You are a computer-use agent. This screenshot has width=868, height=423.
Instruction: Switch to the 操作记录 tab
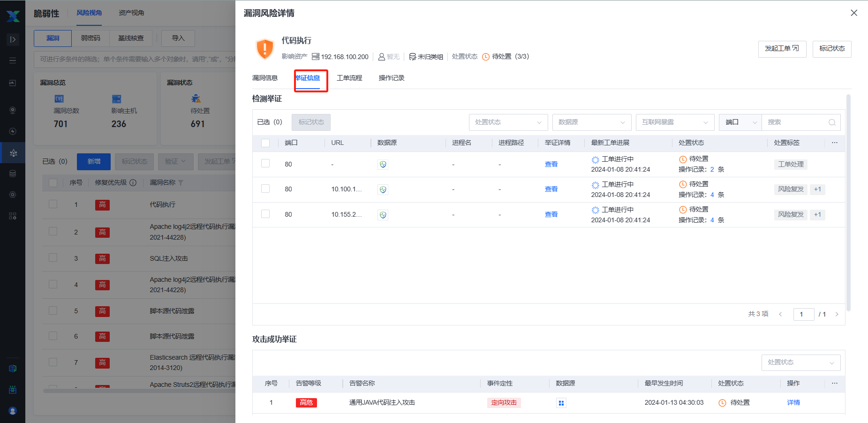(x=392, y=78)
